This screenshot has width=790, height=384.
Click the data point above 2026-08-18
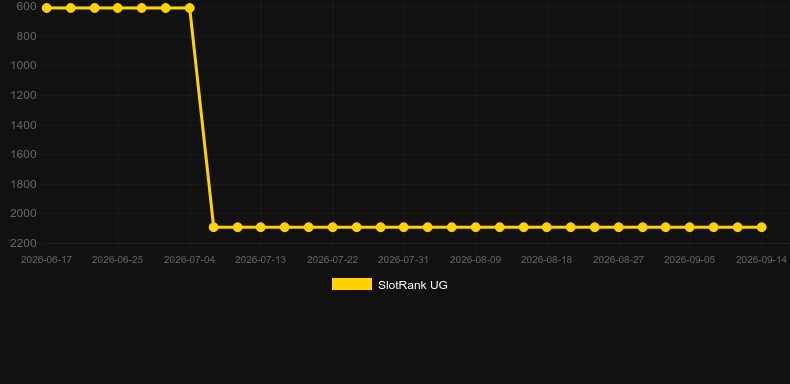(547, 227)
